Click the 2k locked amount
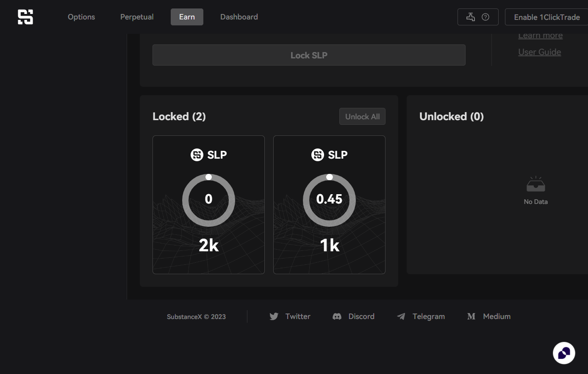The width and height of the screenshot is (588, 374). coord(209,245)
